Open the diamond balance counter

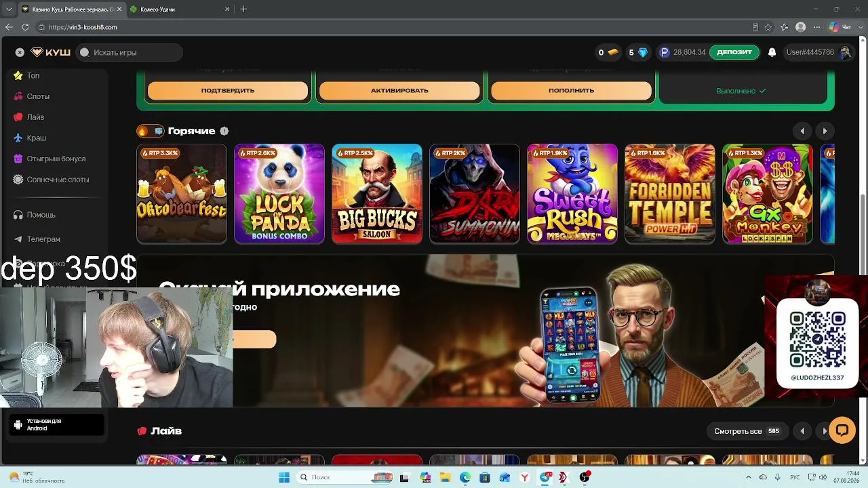click(x=638, y=52)
